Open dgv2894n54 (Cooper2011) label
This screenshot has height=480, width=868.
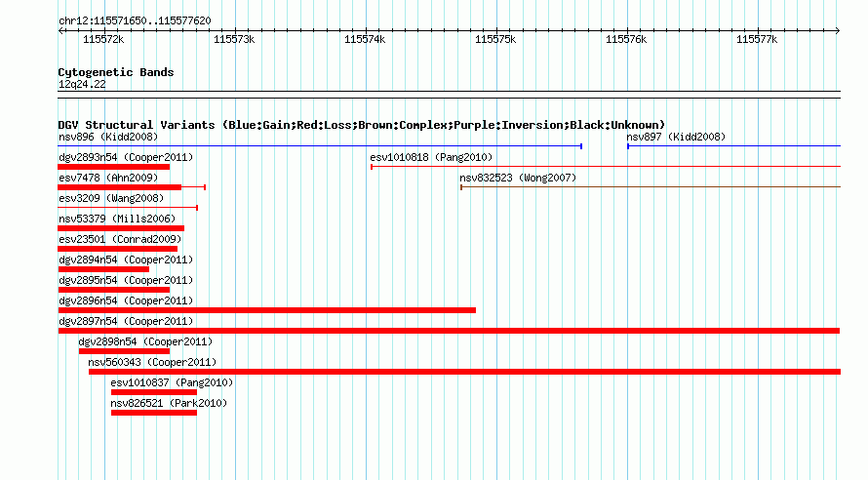pyautogui.click(x=126, y=260)
